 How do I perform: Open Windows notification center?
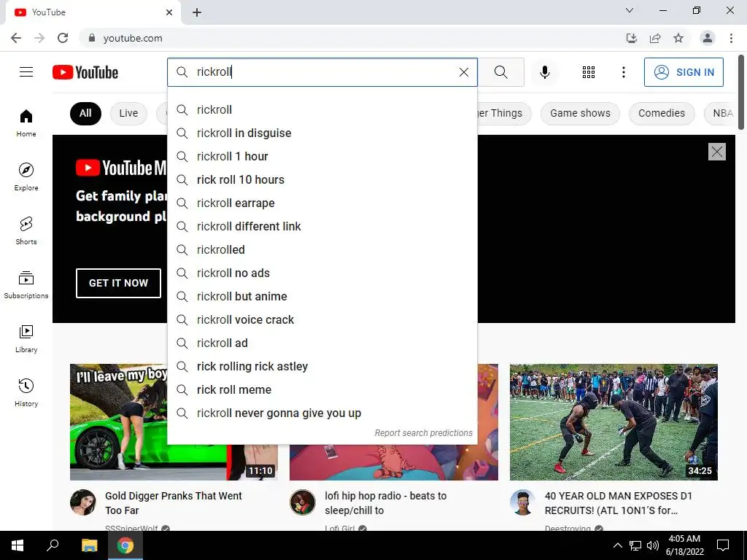point(723,545)
